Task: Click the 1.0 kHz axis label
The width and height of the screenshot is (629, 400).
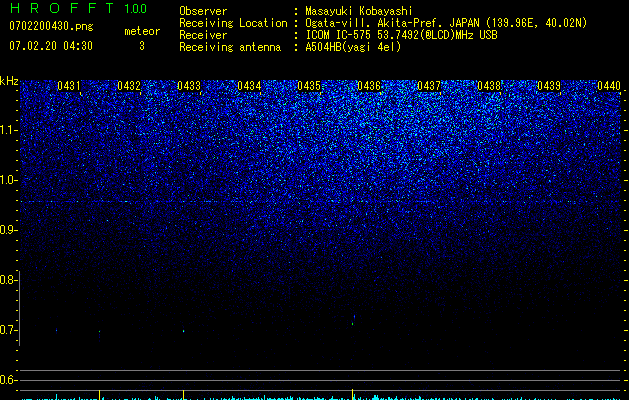Action: click(x=9, y=180)
